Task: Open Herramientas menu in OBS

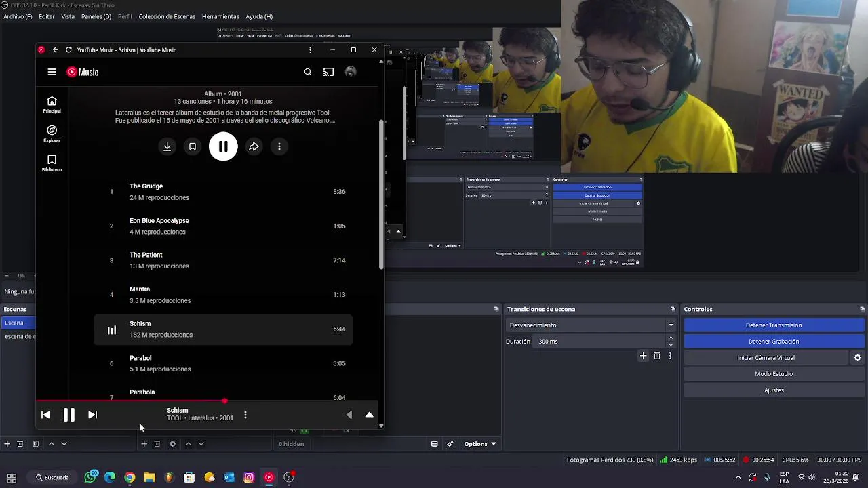Action: pyautogui.click(x=220, y=16)
